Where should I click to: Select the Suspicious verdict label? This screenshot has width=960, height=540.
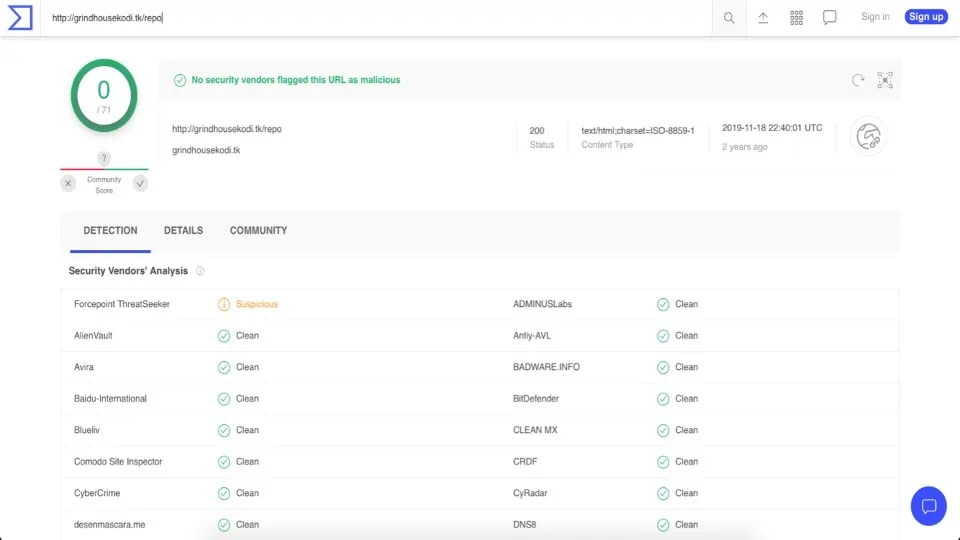257,304
